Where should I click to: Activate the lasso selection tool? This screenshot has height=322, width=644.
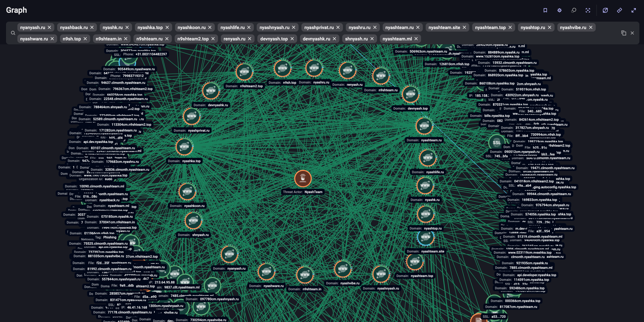pyautogui.click(x=574, y=10)
